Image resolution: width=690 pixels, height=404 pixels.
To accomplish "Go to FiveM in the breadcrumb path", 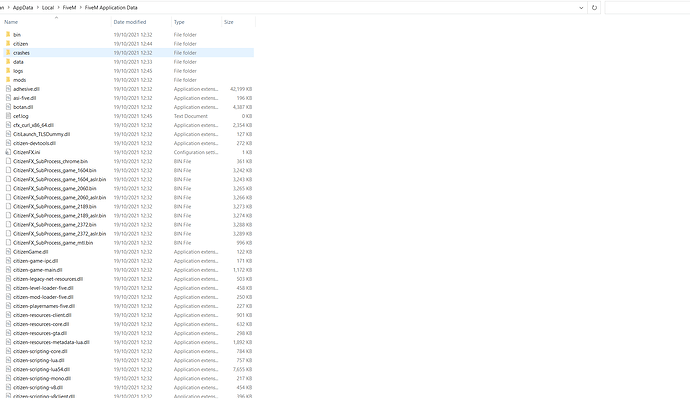I will tap(70, 7).
